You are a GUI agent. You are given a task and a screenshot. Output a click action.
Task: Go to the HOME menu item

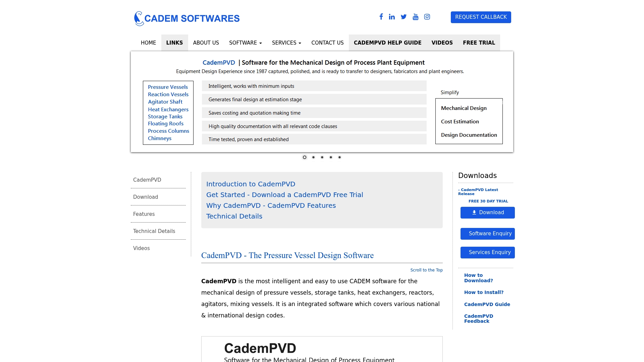click(x=148, y=43)
